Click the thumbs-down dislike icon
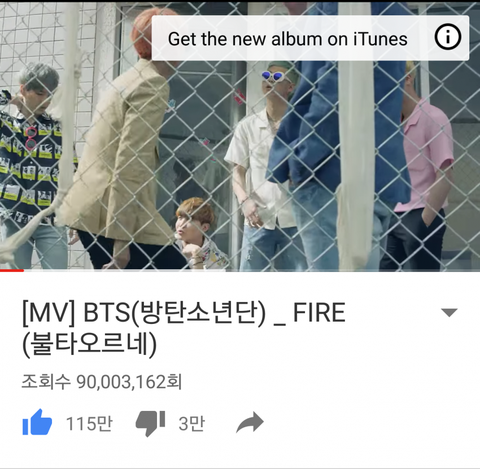 pos(150,423)
